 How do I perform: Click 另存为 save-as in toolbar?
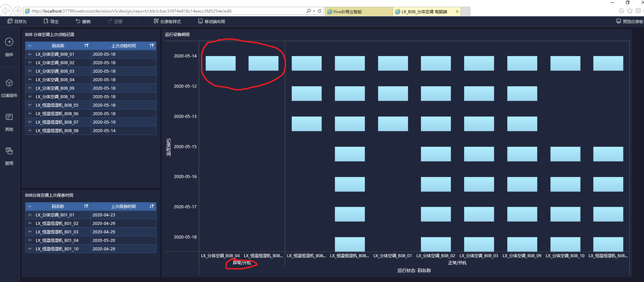click(x=17, y=21)
